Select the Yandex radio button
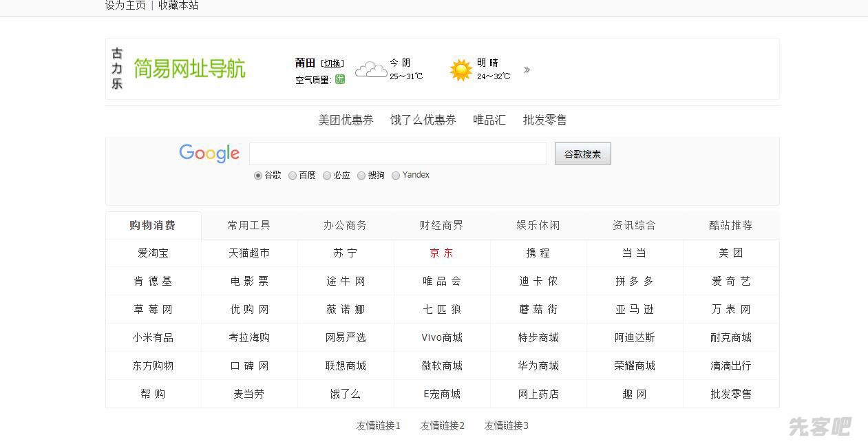Screen dimensions: 868x444 (x=396, y=176)
